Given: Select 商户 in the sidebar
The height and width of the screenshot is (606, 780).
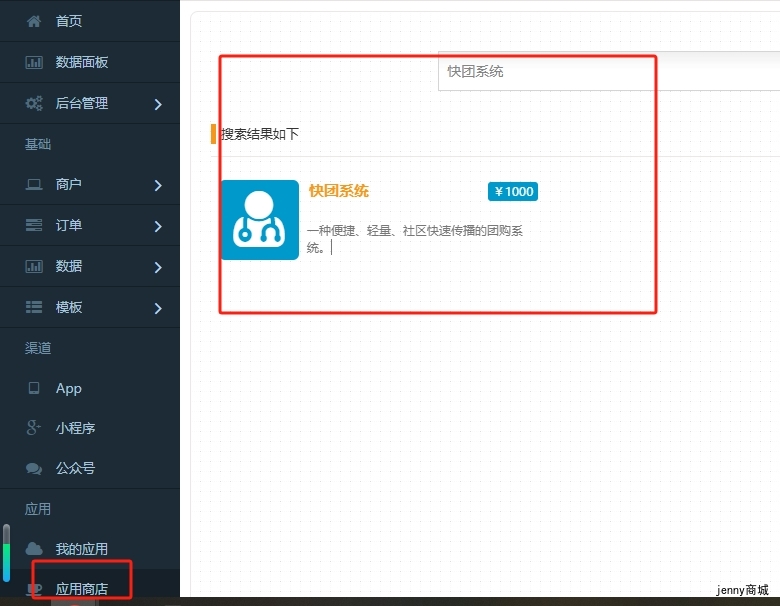Looking at the screenshot, I should pos(69,184).
